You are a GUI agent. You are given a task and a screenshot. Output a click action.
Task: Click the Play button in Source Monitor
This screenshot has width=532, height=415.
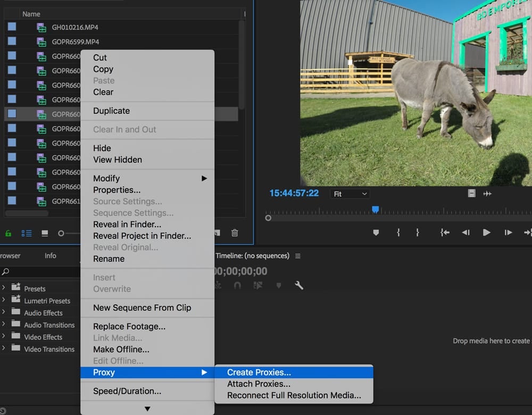pyautogui.click(x=486, y=233)
